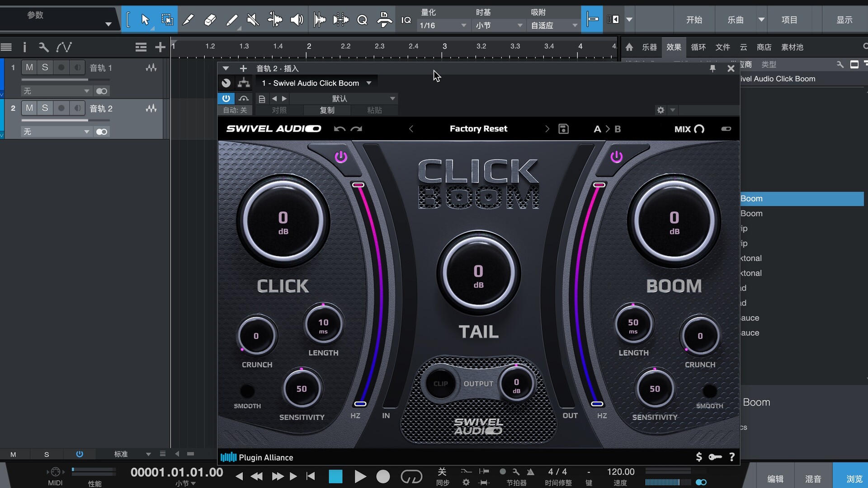Open plugin slot selector dropdown

[x=316, y=83]
